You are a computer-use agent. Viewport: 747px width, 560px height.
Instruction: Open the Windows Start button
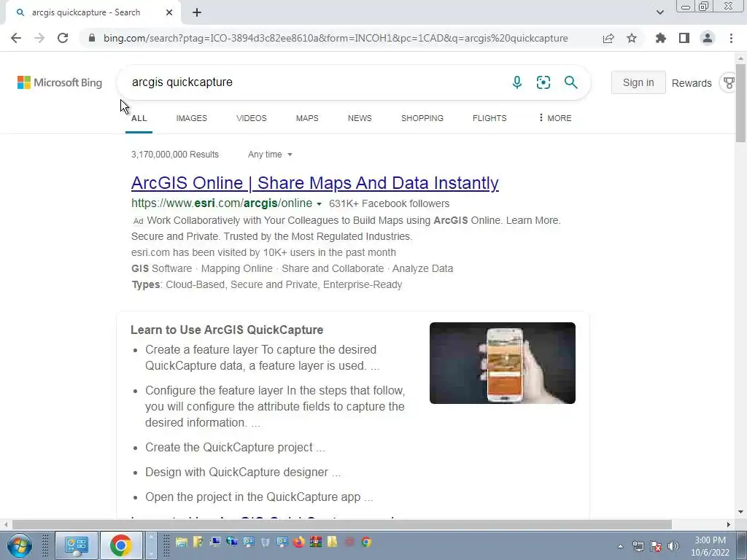point(20,545)
